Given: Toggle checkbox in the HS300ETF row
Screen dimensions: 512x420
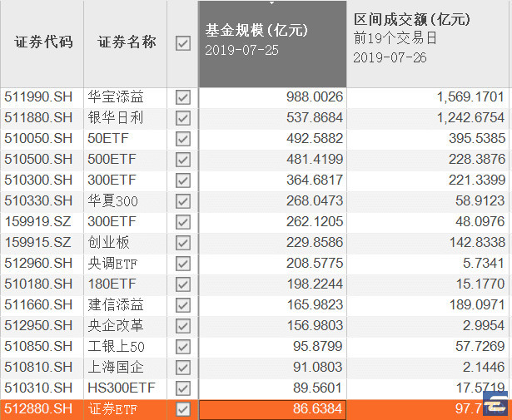Looking at the screenshot, I should pos(183,388).
